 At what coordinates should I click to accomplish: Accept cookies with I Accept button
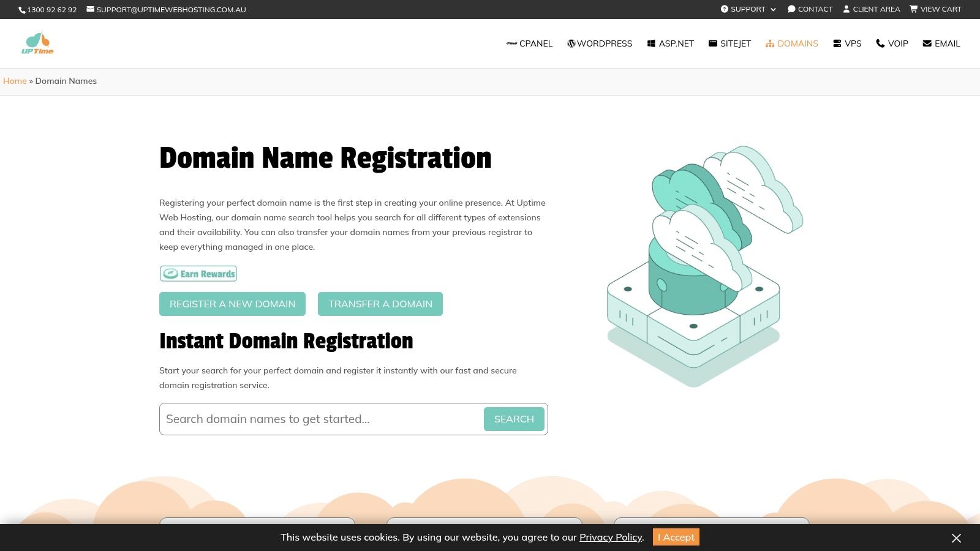pyautogui.click(x=676, y=537)
